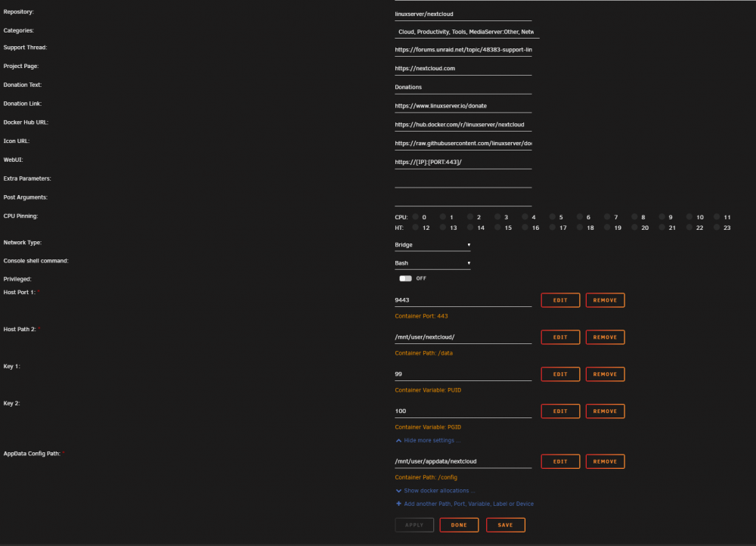The image size is (756, 546).
Task: Check CPU 11 pinning option
Action: click(x=717, y=217)
